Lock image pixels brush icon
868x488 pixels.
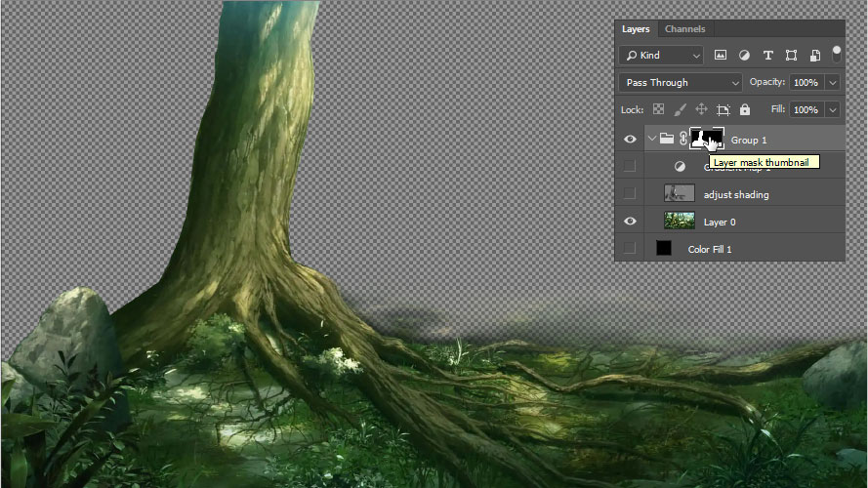tap(681, 110)
